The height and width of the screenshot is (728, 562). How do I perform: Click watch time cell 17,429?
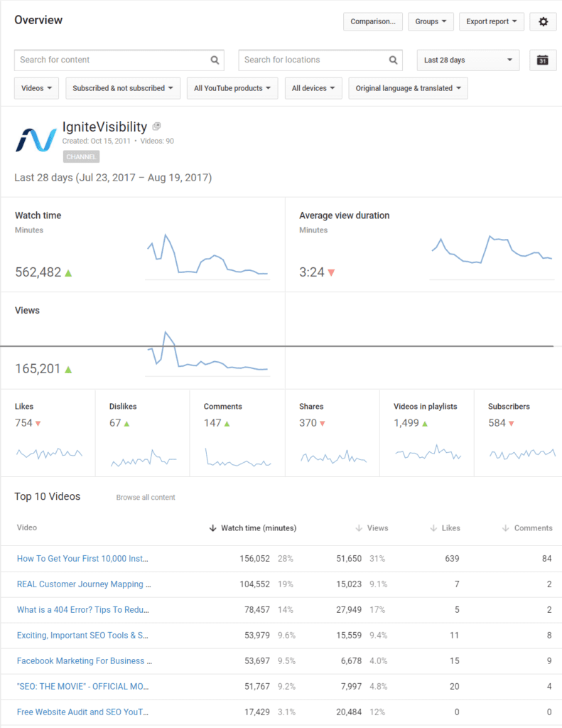pyautogui.click(x=257, y=712)
